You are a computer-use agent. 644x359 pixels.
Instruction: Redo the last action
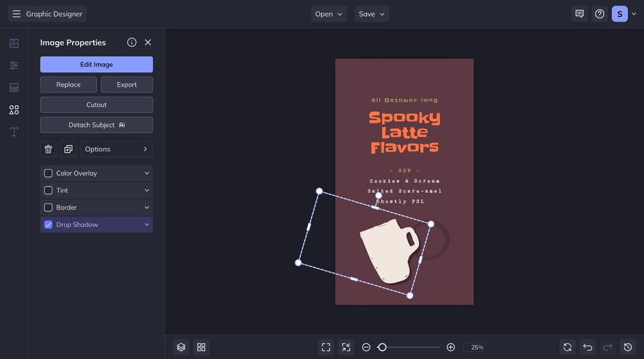[608, 347]
